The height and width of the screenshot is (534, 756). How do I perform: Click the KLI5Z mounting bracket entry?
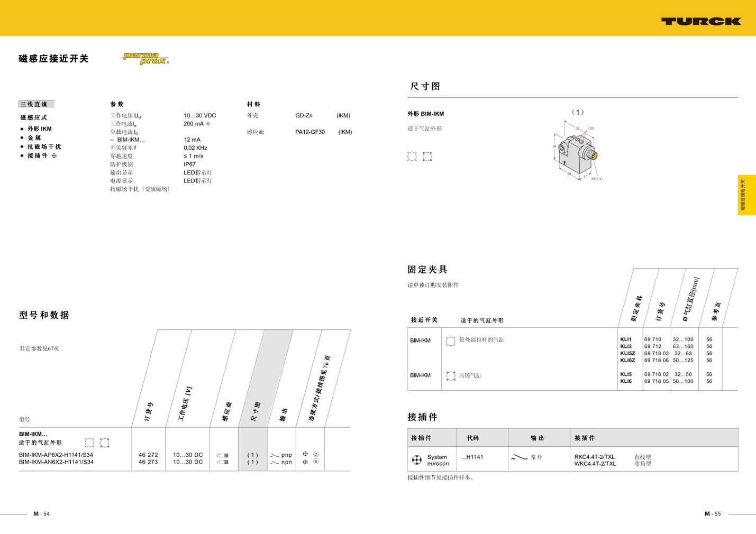pyautogui.click(x=627, y=353)
